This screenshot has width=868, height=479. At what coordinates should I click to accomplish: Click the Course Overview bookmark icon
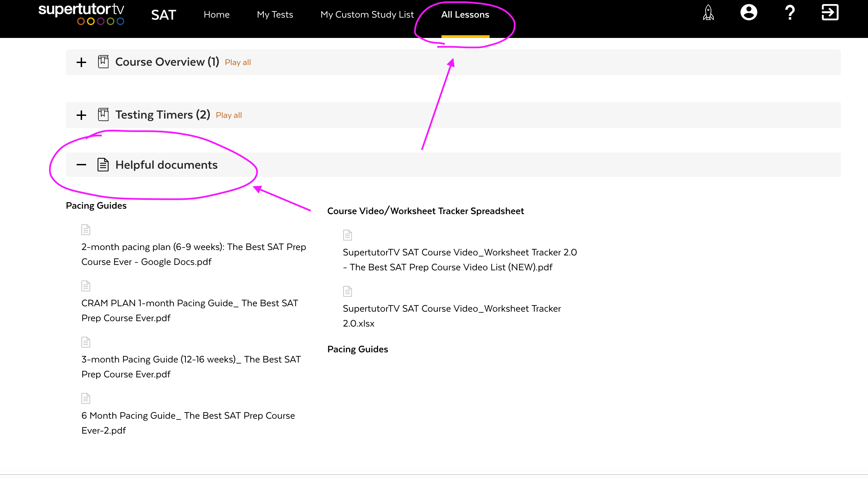click(x=103, y=62)
